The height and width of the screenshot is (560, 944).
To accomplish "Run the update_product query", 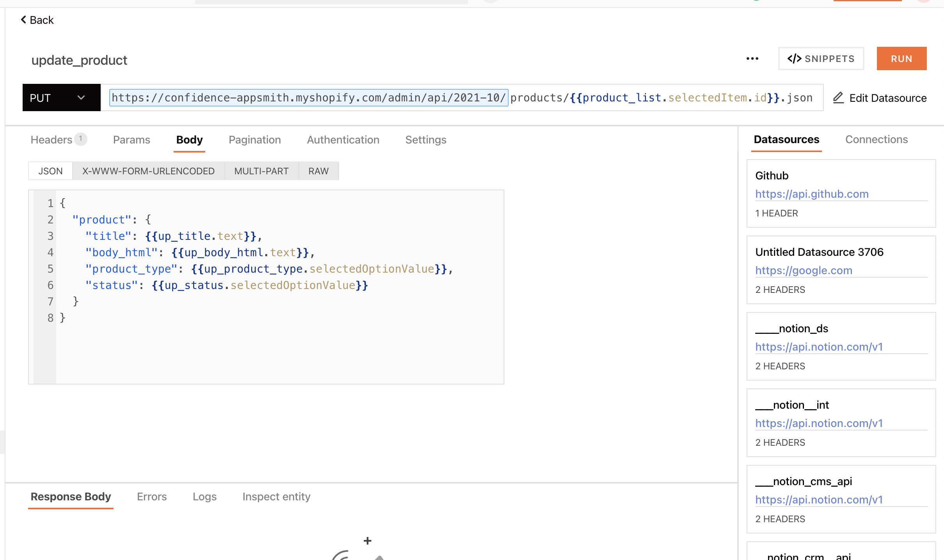I will (901, 58).
